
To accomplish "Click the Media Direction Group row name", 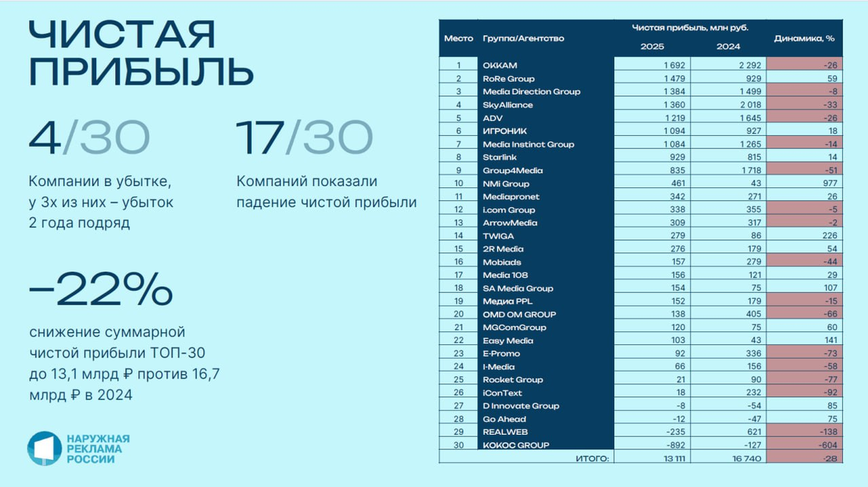I will pyautogui.click(x=531, y=91).
